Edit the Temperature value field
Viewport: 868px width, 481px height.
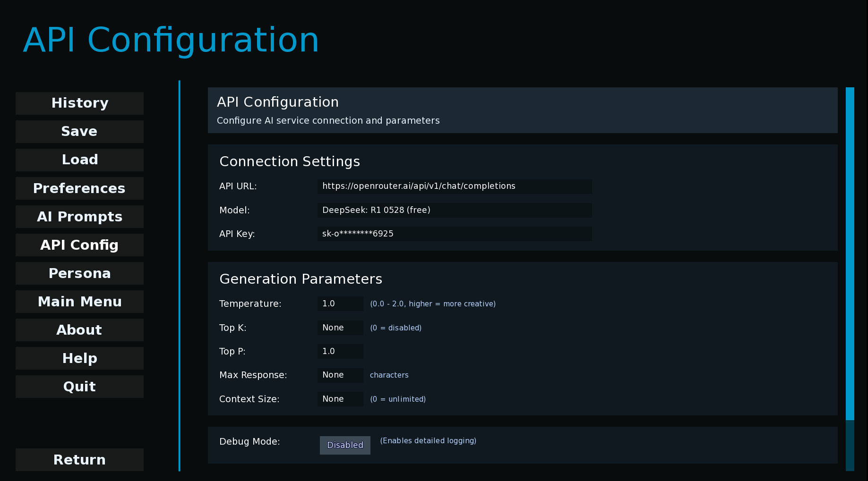[340, 304]
